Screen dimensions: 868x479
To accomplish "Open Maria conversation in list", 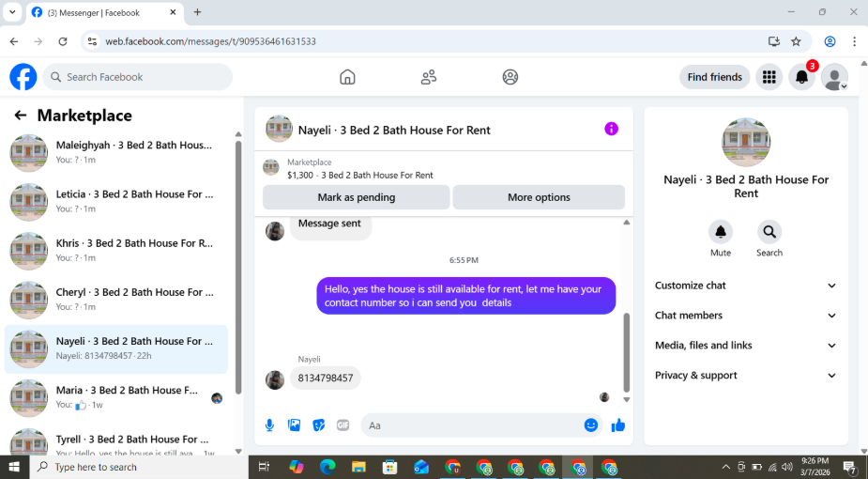I will pos(116,397).
